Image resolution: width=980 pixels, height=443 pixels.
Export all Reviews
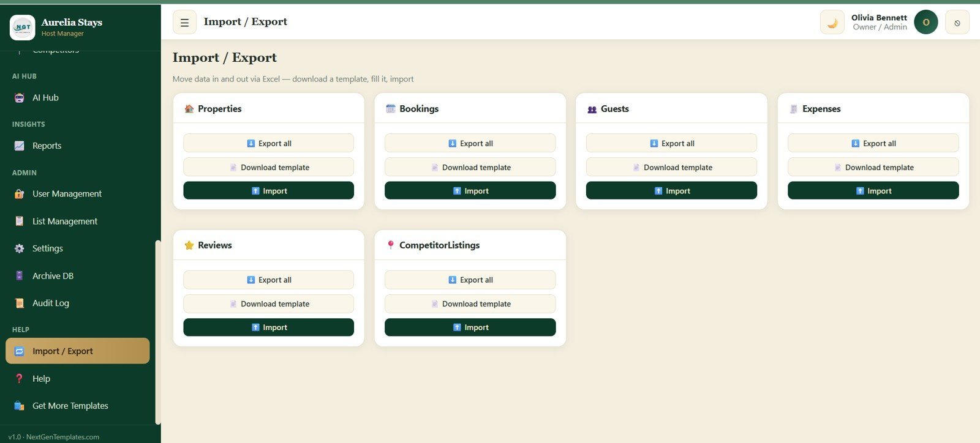[x=268, y=280]
